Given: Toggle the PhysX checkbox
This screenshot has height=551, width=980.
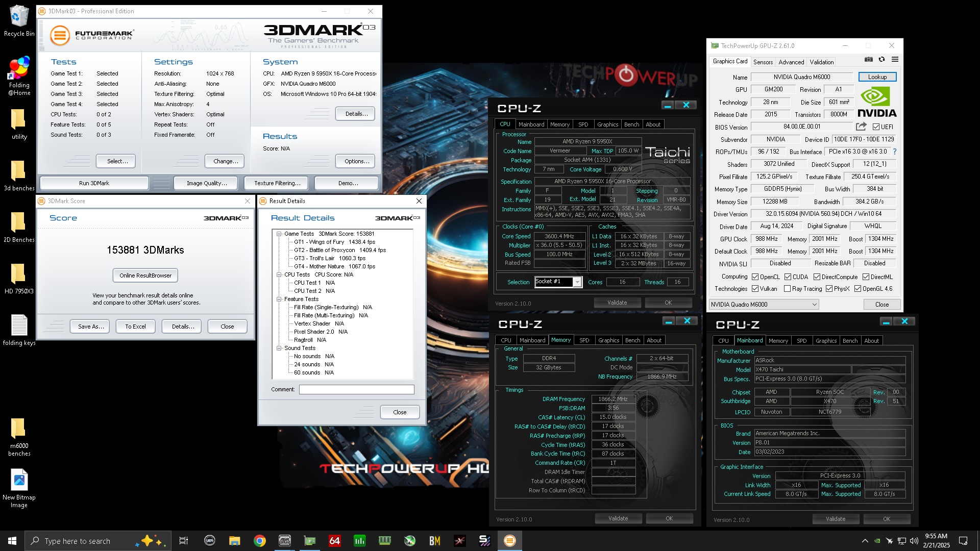Looking at the screenshot, I should (829, 289).
